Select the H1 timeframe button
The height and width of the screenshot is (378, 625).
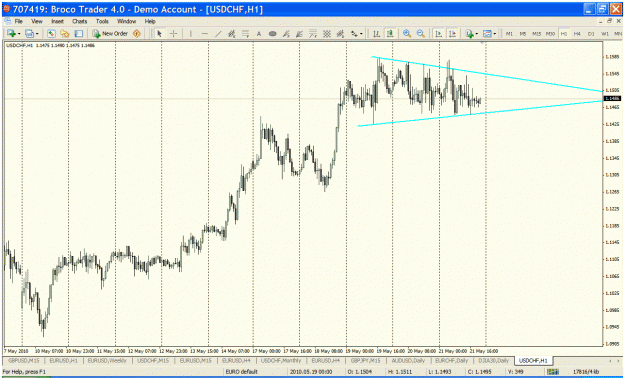[564, 34]
